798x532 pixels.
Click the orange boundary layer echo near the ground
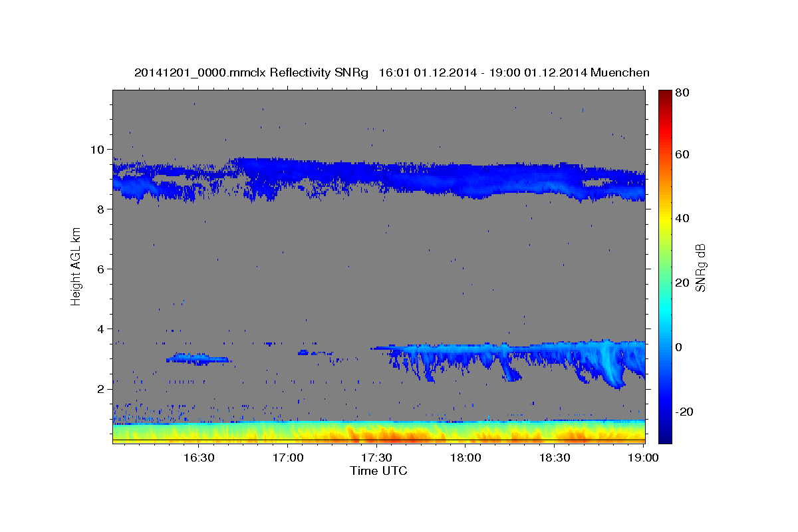pyautogui.click(x=379, y=434)
